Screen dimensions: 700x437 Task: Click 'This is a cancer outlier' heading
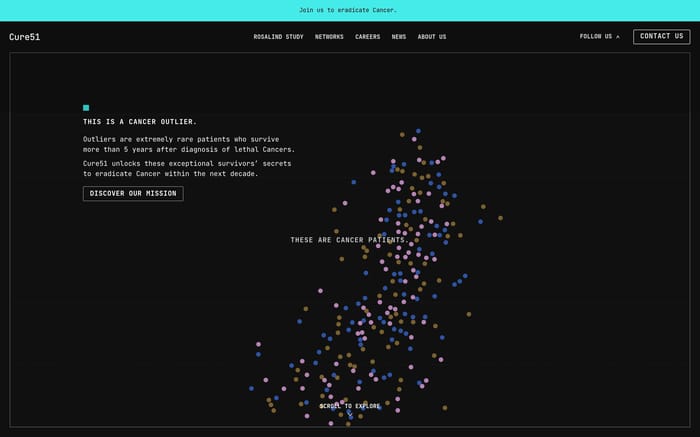[x=140, y=122]
